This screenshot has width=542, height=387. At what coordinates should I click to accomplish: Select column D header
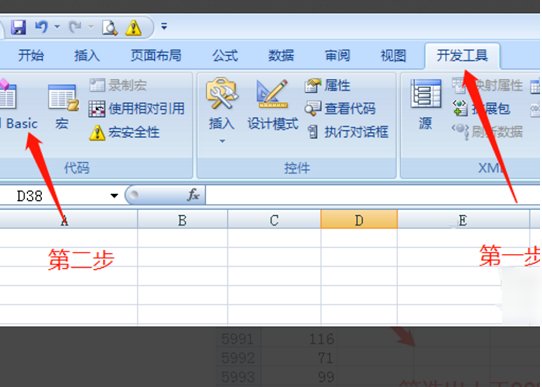(x=359, y=220)
